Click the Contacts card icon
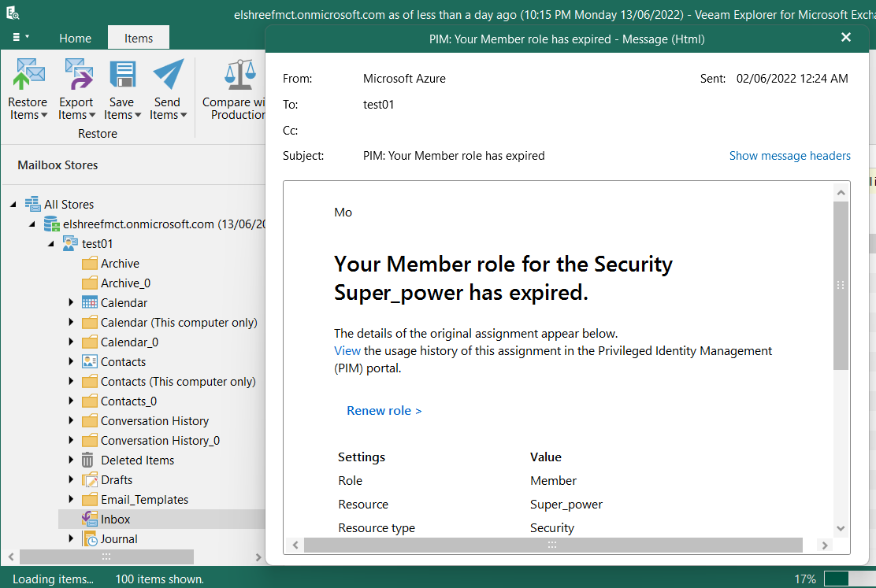Image resolution: width=876 pixels, height=588 pixels. (89, 361)
